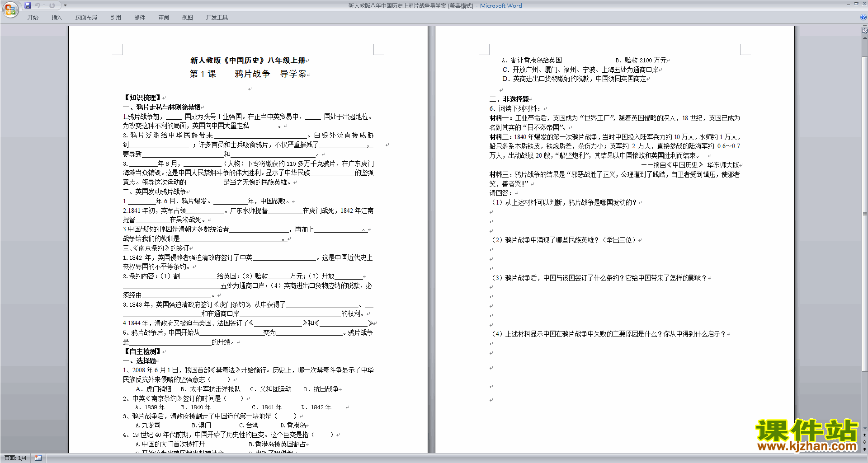This screenshot has height=463, width=868.
Task: Close the Word window
Action: tap(864, 4)
